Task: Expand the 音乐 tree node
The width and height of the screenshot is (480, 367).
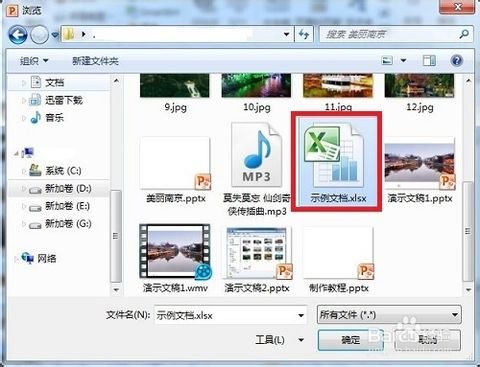Action: click(x=24, y=118)
